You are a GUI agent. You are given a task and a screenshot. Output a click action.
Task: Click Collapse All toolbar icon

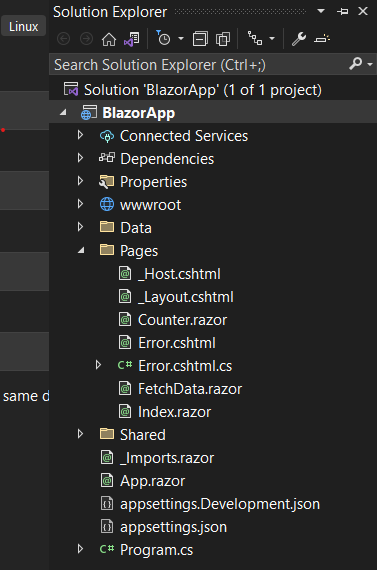200,39
